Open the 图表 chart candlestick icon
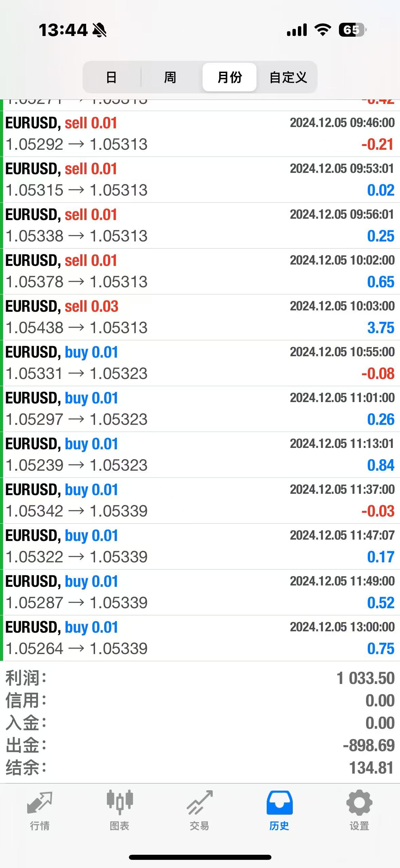 119,803
